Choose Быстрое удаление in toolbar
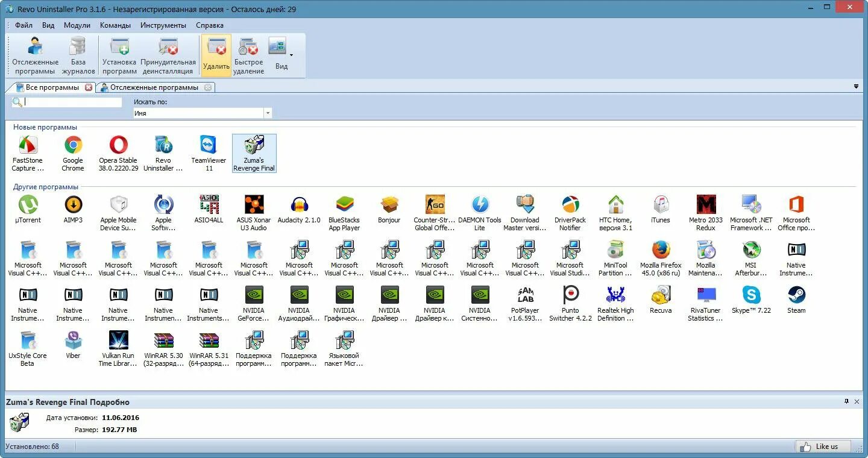Screen dimensions: 868x458 tap(248, 55)
